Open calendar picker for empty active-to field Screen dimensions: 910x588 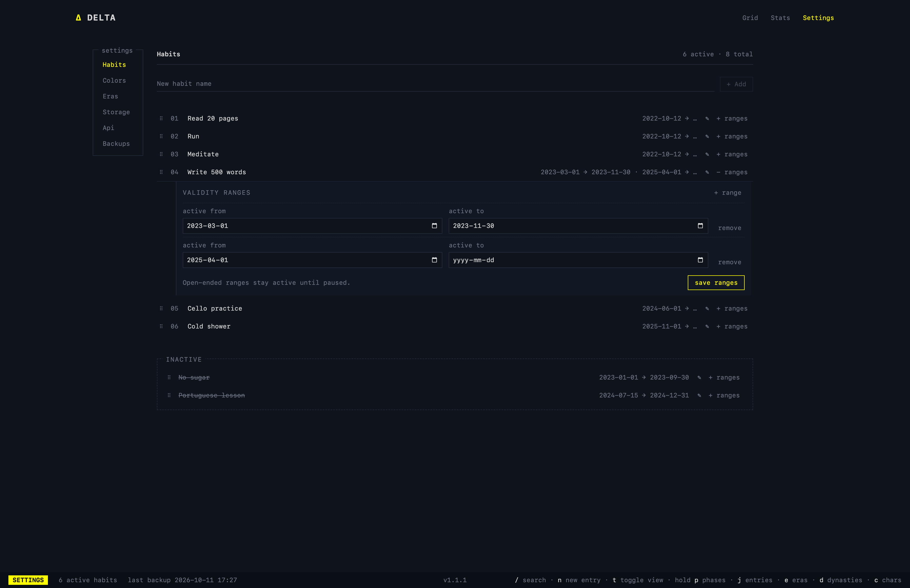click(700, 260)
